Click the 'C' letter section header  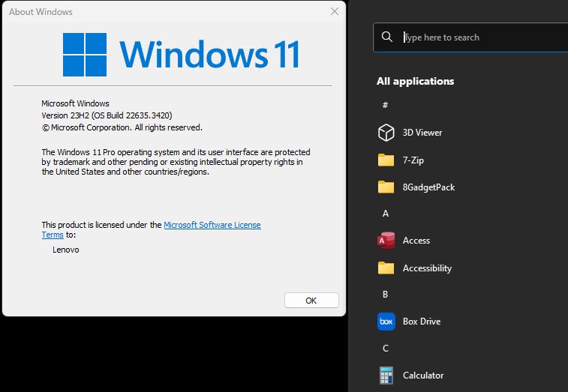386,349
